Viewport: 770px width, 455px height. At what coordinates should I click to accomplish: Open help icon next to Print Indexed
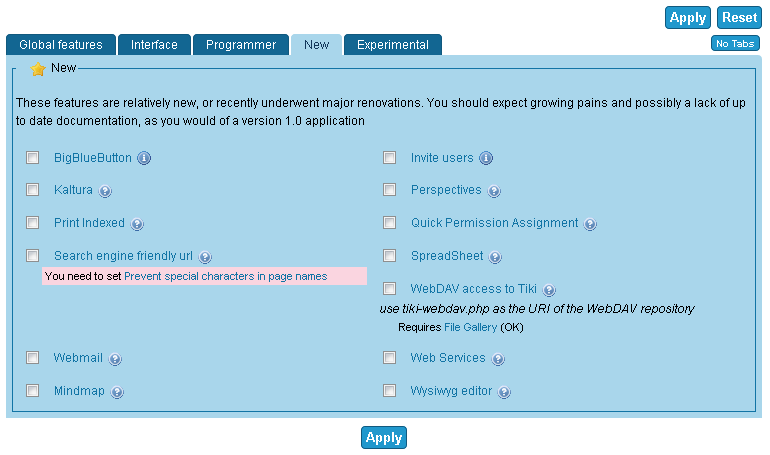pyautogui.click(x=137, y=224)
